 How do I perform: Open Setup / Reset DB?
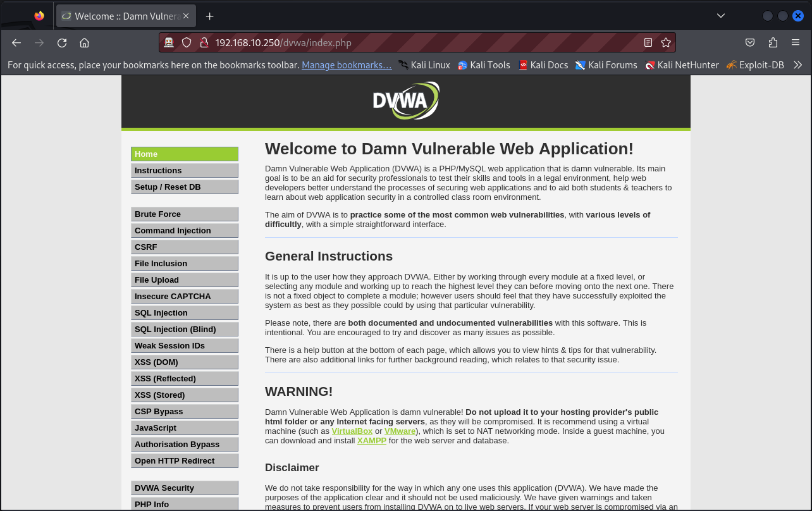pos(185,187)
